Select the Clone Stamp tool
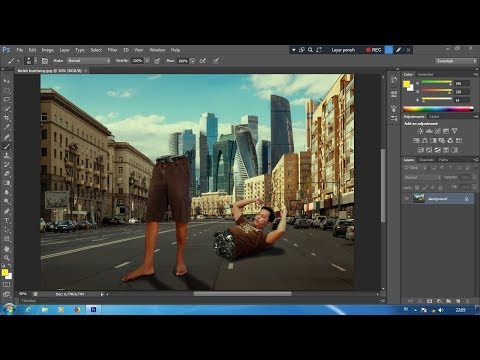 click(7, 155)
